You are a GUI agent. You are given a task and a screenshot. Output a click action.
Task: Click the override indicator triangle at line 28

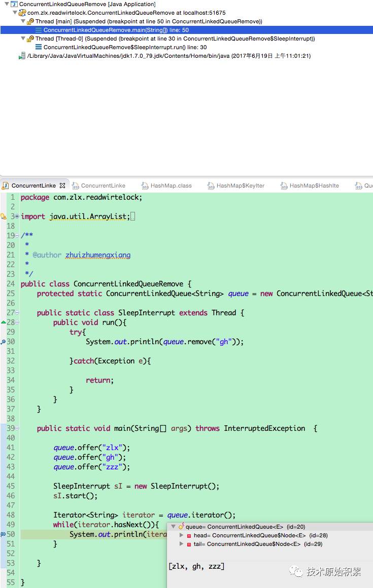point(3,322)
